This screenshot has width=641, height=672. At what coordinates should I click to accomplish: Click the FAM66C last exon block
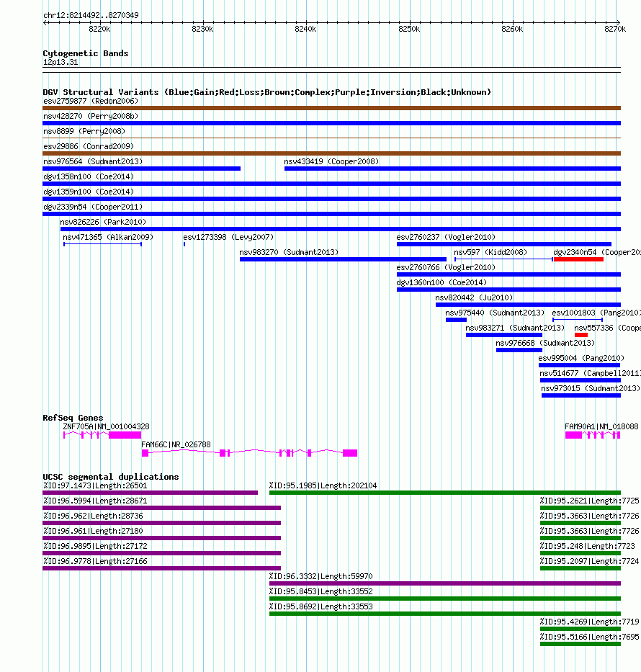[x=350, y=453]
